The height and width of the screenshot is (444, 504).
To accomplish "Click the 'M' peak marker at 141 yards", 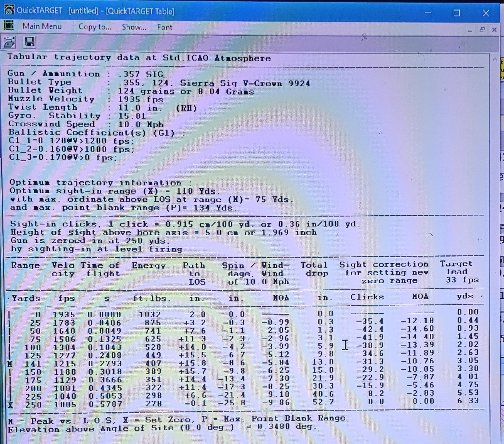I will click(x=10, y=364).
